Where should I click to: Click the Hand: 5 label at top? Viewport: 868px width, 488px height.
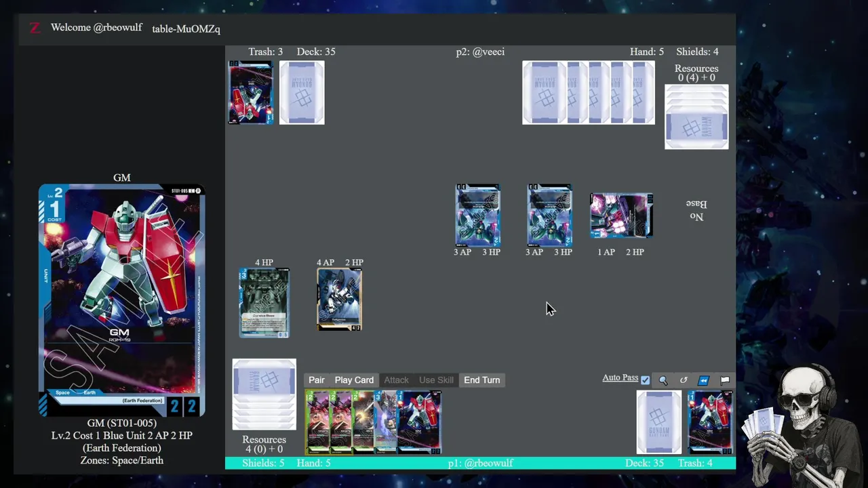point(647,52)
